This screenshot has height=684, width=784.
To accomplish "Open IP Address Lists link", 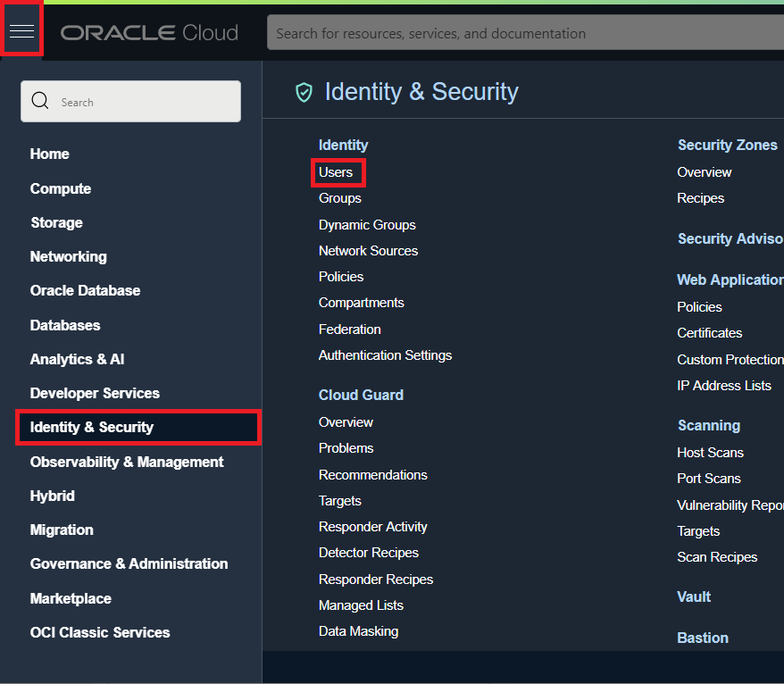I will pos(724,386).
